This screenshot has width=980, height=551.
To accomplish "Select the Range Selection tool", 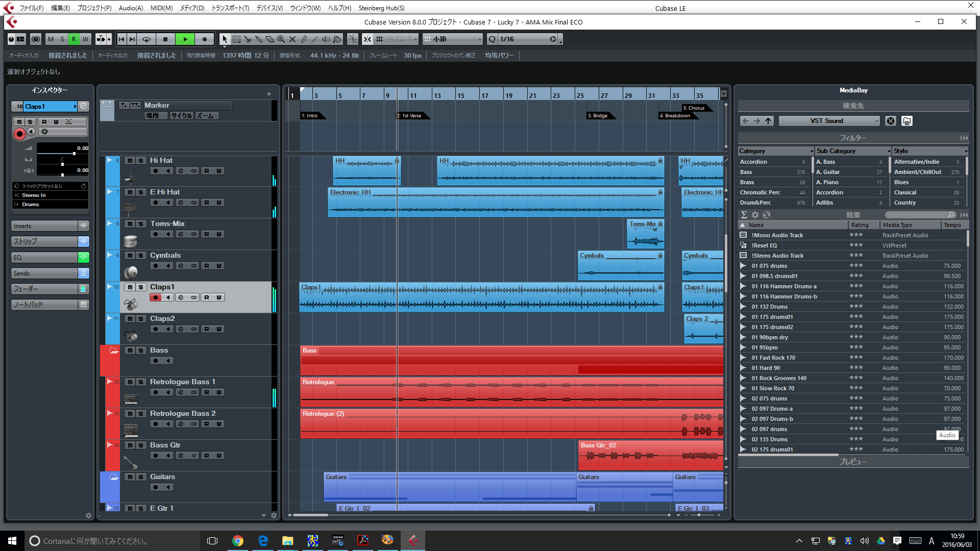I will 236,39.
